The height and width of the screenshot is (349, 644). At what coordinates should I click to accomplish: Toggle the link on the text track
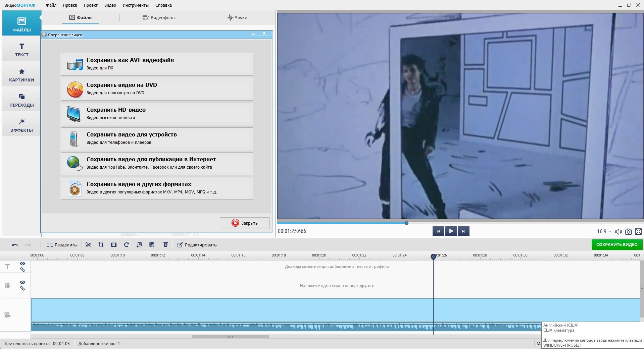[x=22, y=270]
